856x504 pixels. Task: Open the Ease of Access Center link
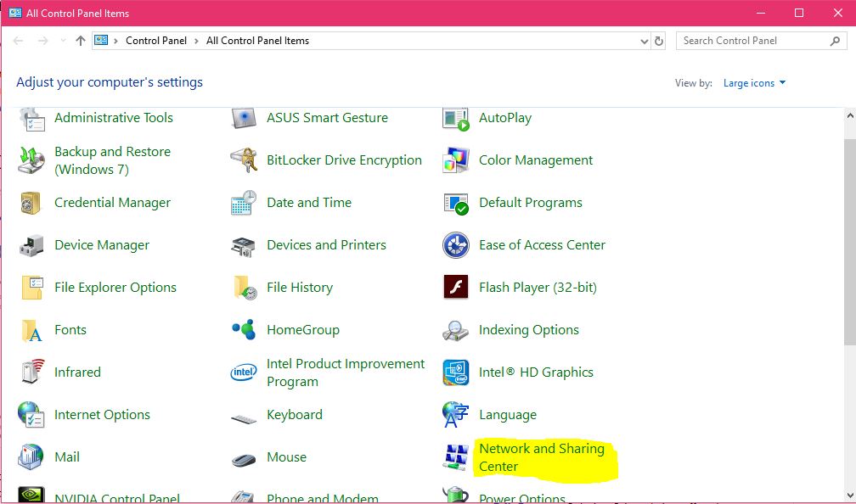[x=542, y=245]
